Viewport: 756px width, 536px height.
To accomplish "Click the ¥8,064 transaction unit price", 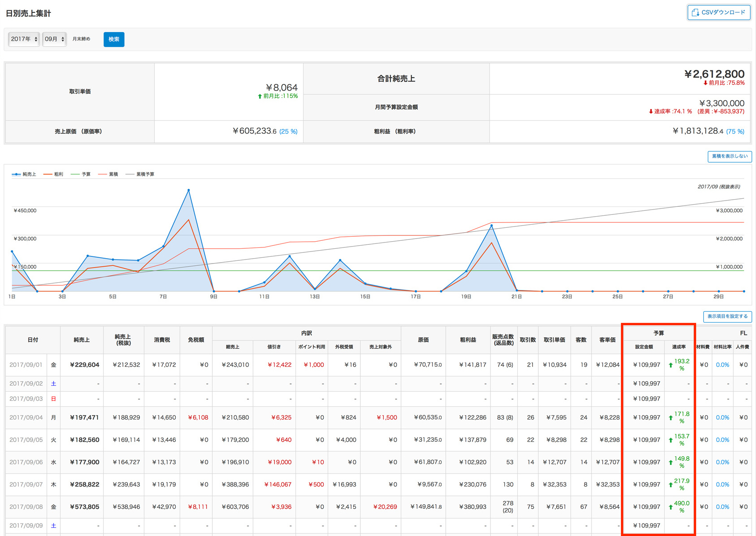I will 282,88.
